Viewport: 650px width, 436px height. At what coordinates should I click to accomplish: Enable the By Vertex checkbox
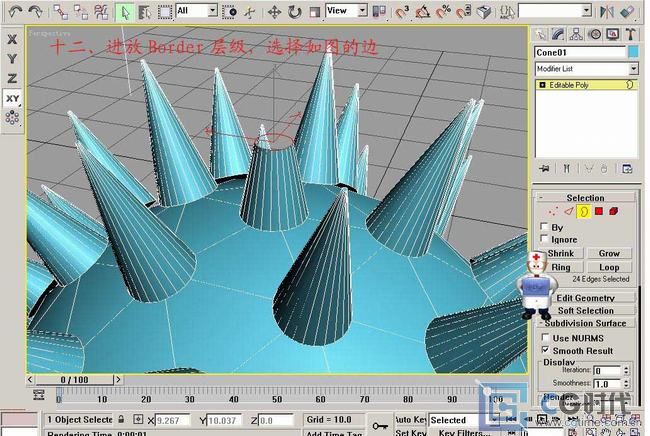(x=544, y=226)
